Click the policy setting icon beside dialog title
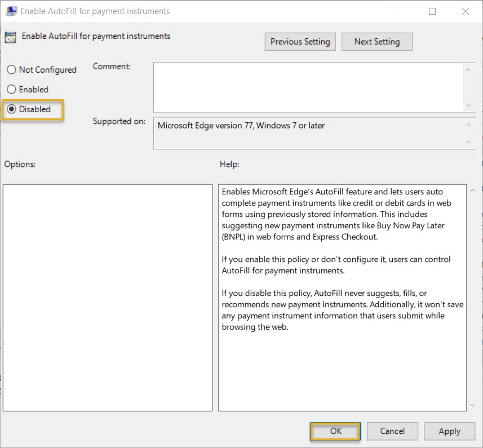The image size is (483, 448). tap(10, 37)
